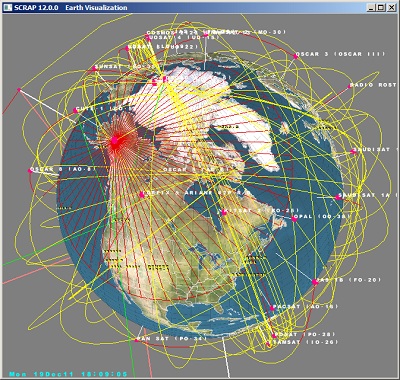
Task: Select the RADIO ROST satellite marker
Action: [x=349, y=86]
